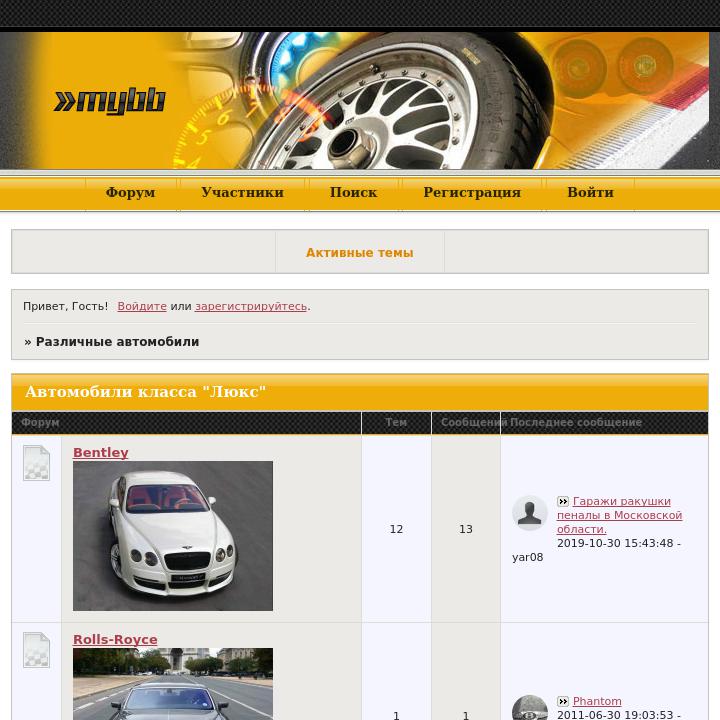720x720 pixels.
Task: Click go-to-last-post icon beside Phantom
Action: click(x=563, y=701)
